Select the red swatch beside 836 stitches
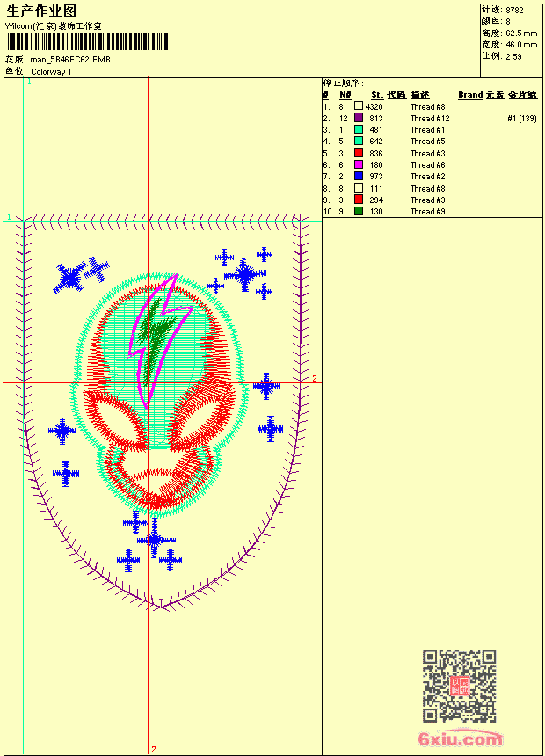545x756 pixels. point(359,153)
